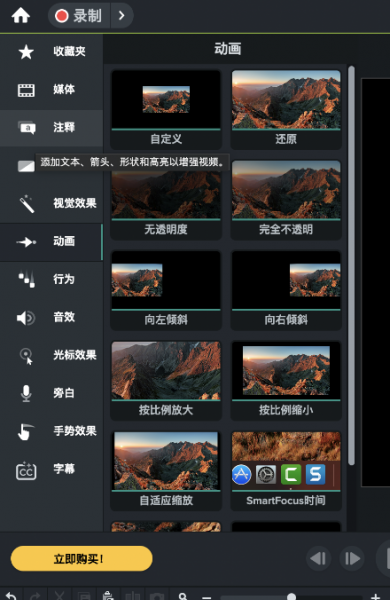Screen dimensions: 390x600
Task: Click the 立即购买! buy now button
Action: click(82, 559)
